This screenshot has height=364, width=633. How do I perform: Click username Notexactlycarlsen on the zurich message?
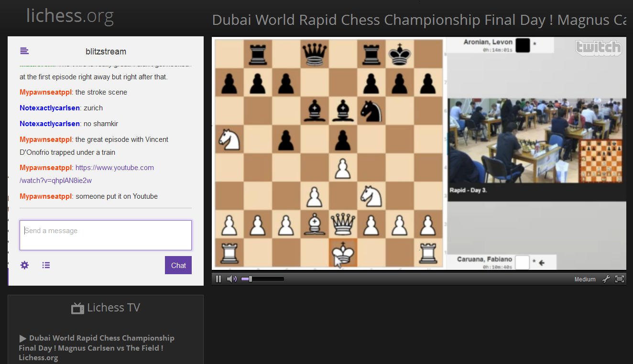(50, 108)
